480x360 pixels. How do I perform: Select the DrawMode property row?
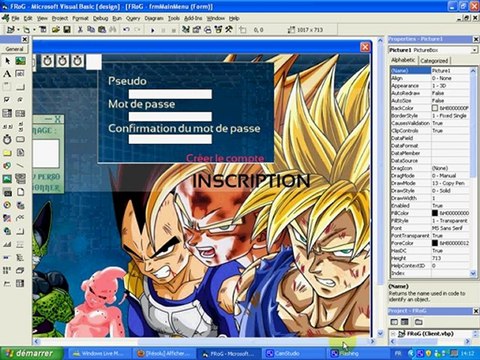coord(430,183)
